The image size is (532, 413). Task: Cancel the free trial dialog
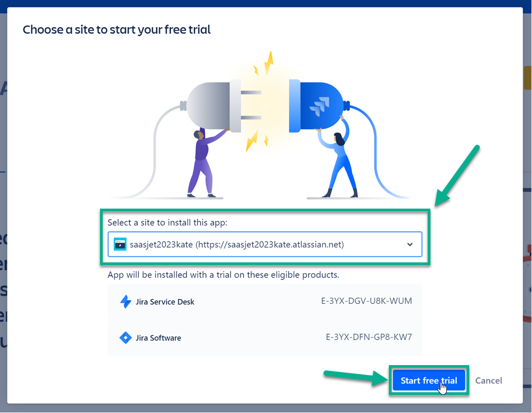(x=488, y=381)
